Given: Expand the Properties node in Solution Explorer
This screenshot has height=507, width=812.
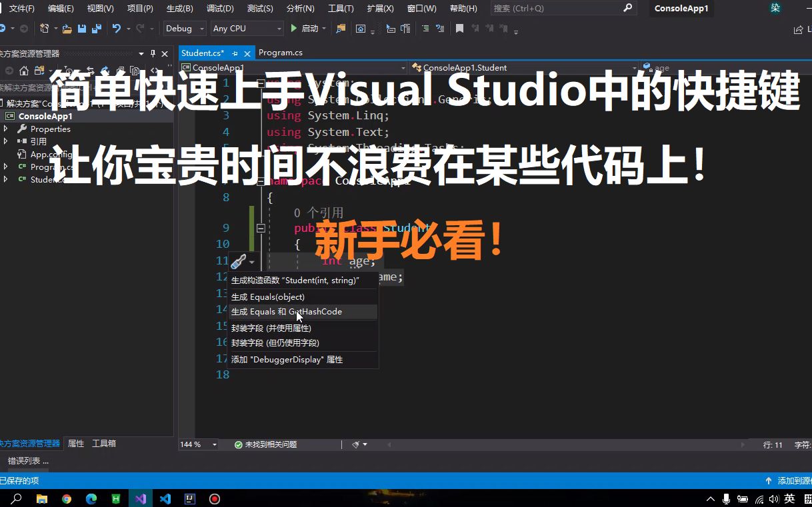Looking at the screenshot, I should (x=5, y=129).
